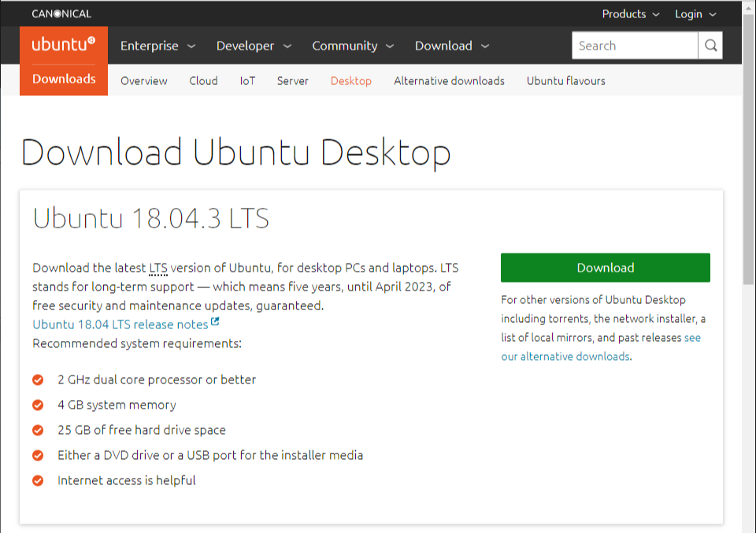The width and height of the screenshot is (756, 533).
Task: Click the Ubuntu logo
Action: click(x=64, y=44)
